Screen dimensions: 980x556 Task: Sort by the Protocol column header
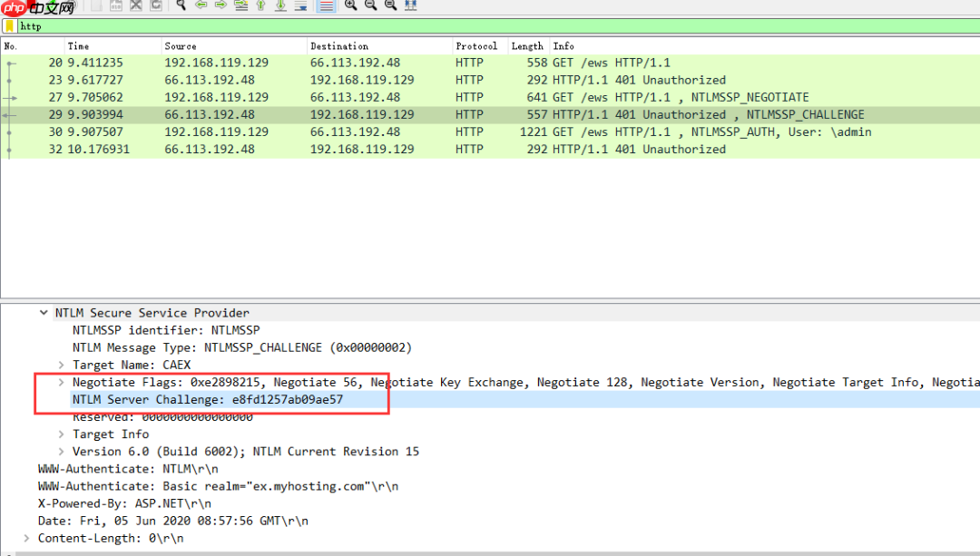pos(476,46)
